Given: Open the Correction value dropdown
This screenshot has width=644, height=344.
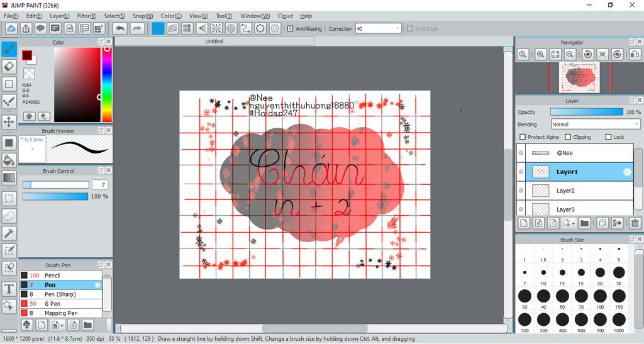Looking at the screenshot, I should (397, 29).
